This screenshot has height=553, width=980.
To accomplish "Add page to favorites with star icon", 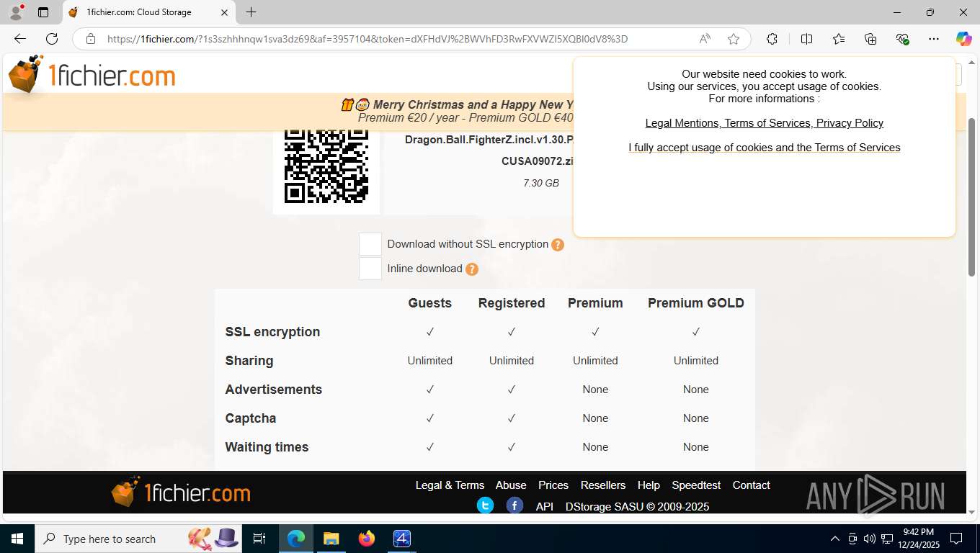I will [x=734, y=39].
